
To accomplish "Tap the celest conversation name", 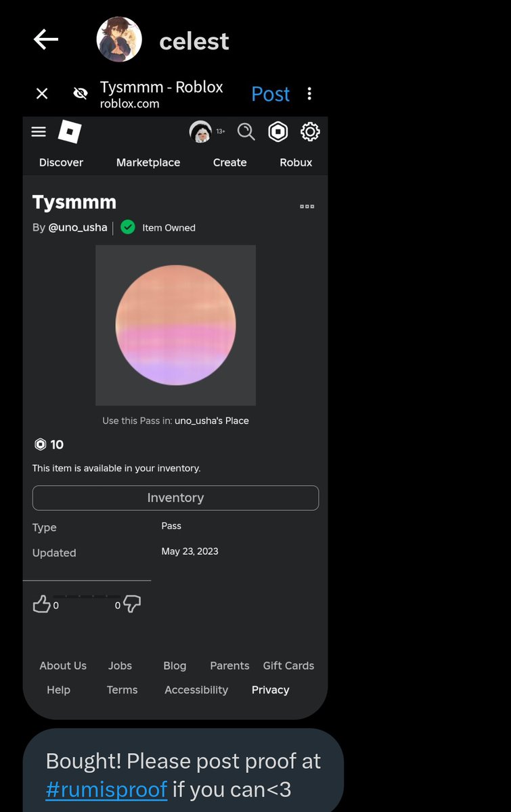I will click(x=194, y=41).
